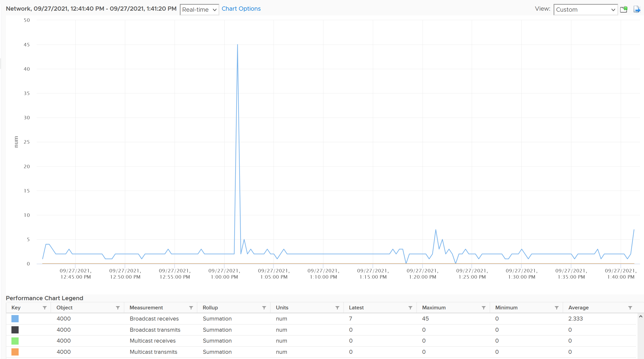Viewport: 644px width, 359px height.
Task: Filter the Measurement column
Action: pos(191,308)
